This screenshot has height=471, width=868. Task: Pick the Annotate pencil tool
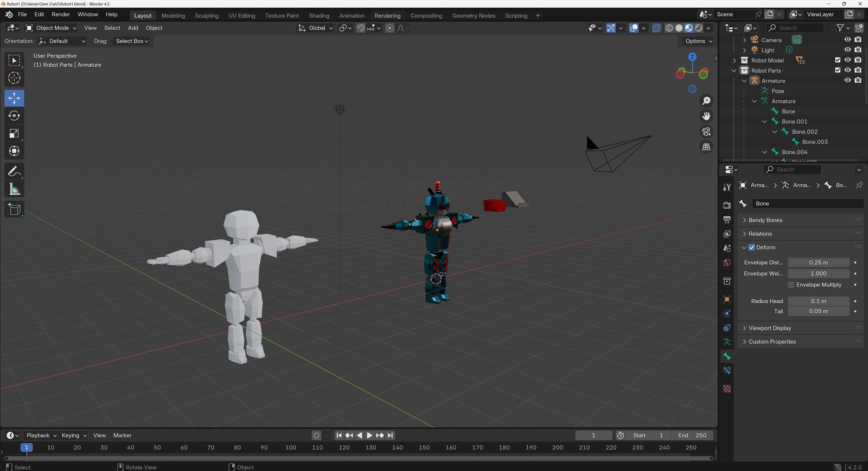pos(14,171)
